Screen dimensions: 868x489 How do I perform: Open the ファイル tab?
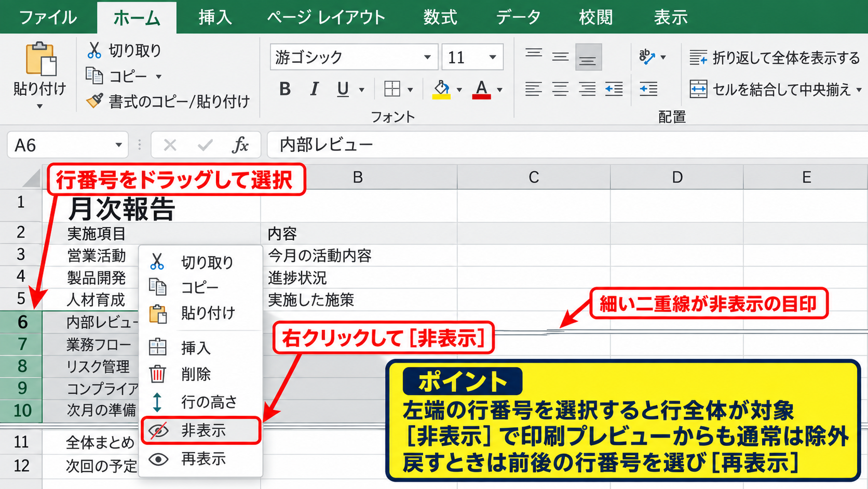point(48,17)
